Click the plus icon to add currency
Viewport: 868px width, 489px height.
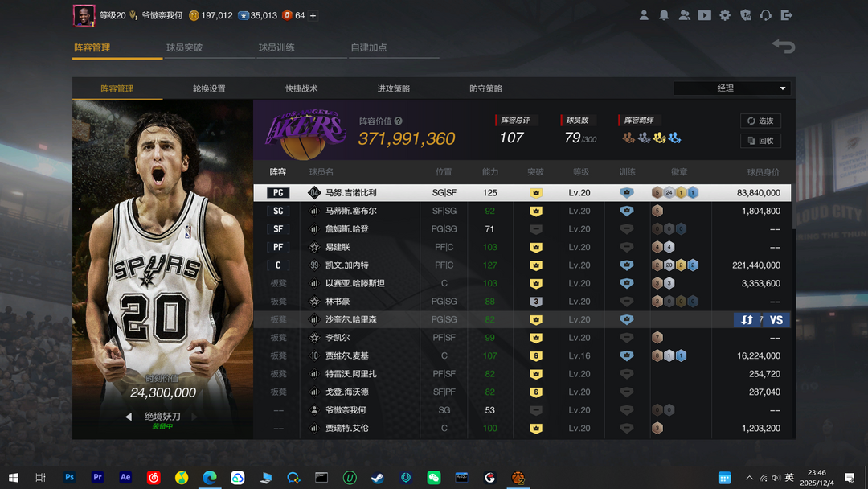pos(313,15)
